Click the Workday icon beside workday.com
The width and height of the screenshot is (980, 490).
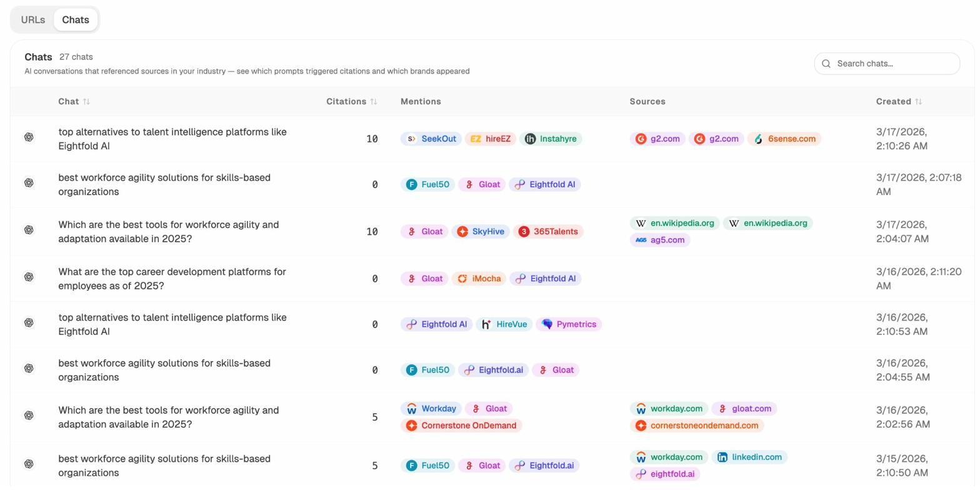tap(641, 409)
